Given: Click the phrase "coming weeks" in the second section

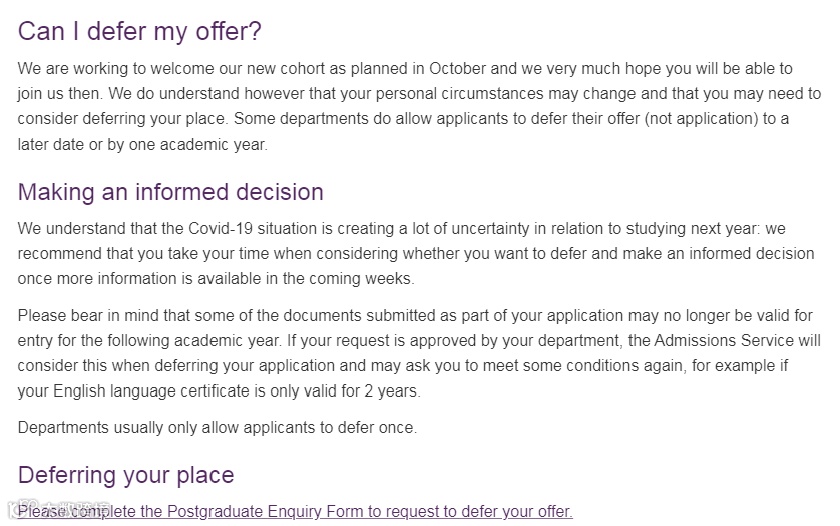Looking at the screenshot, I should pos(366,278).
